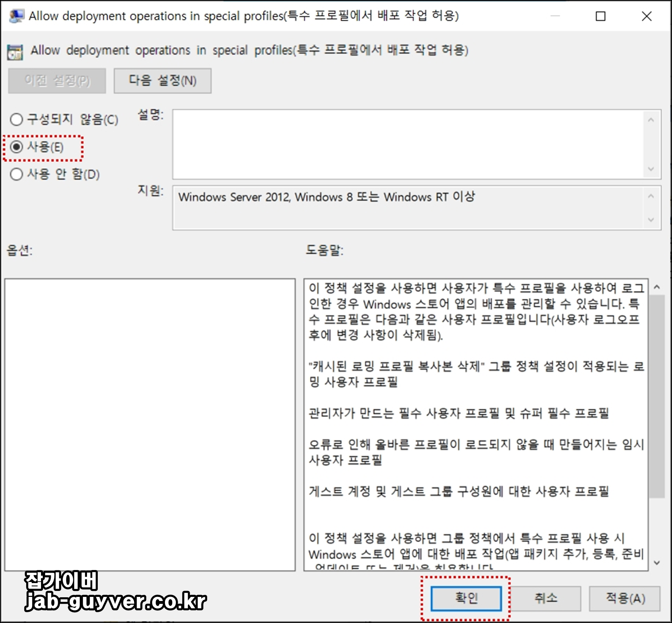The width and height of the screenshot is (672, 623).
Task: Click the 도움말 label
Action: coord(324,250)
